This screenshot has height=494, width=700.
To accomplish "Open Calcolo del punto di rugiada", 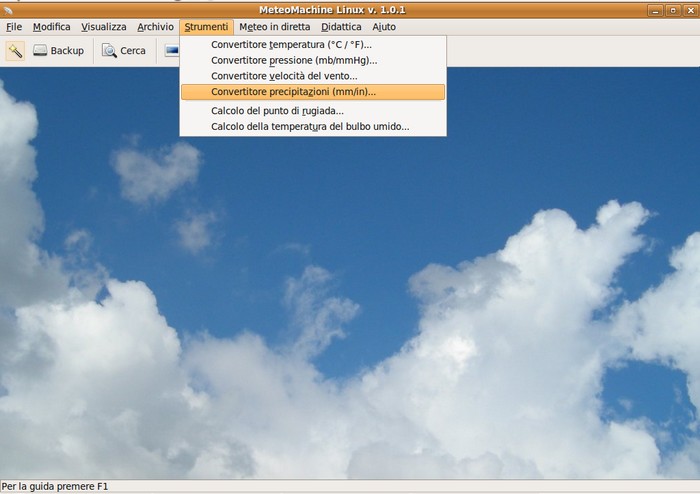I will (313, 111).
